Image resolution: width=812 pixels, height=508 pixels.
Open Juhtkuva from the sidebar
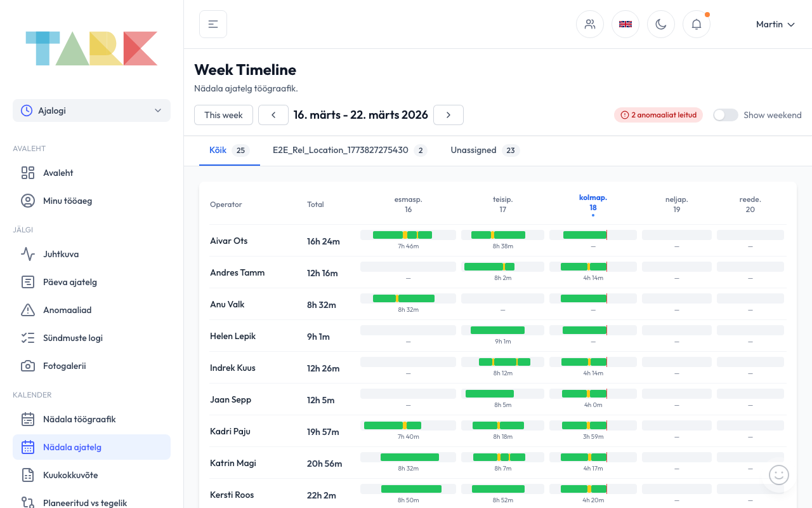click(61, 254)
